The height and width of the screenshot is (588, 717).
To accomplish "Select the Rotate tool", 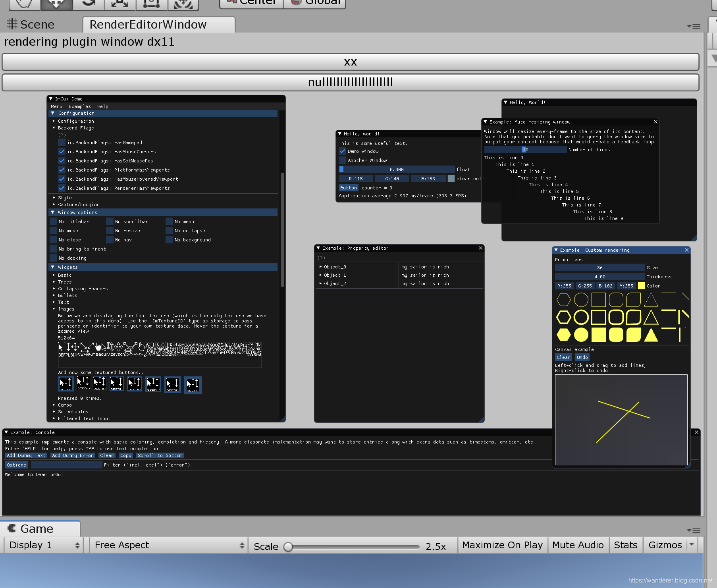I will pos(88,3).
